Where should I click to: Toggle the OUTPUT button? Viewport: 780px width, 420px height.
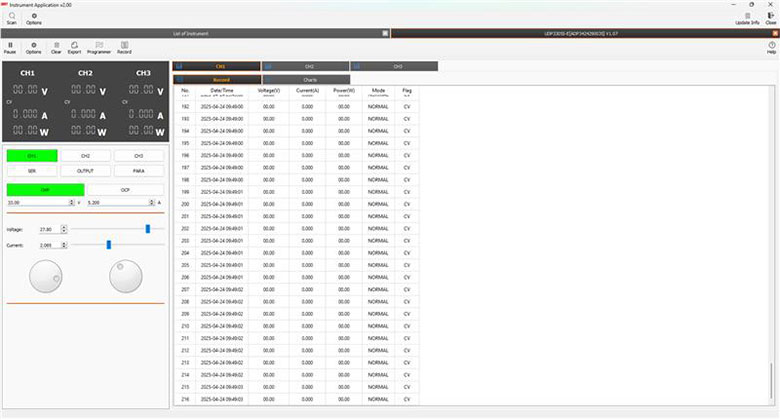(x=85, y=171)
